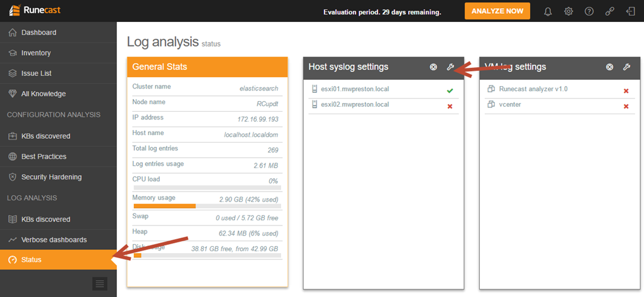Click the Dashboard home icon

pyautogui.click(x=13, y=33)
